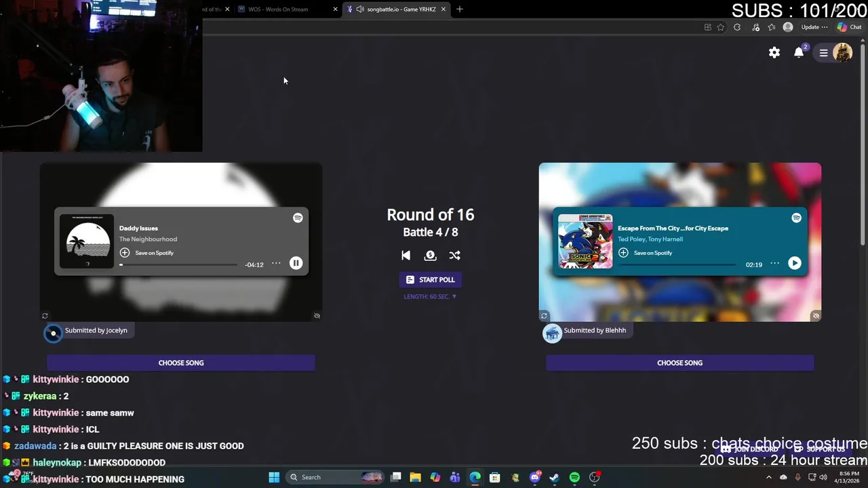Click Spotify logo on Daddy Issues player

click(x=298, y=218)
